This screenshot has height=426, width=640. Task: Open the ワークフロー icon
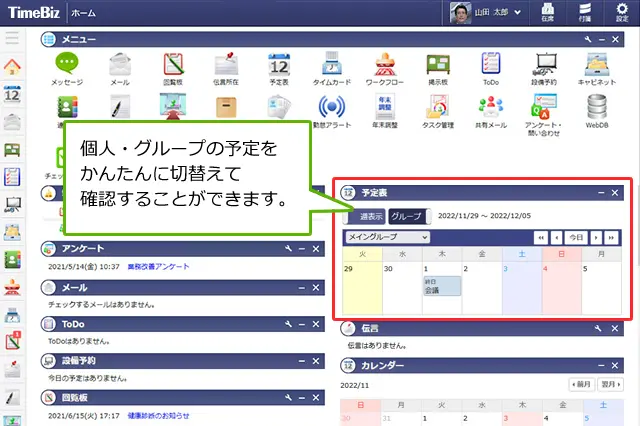coord(384,67)
